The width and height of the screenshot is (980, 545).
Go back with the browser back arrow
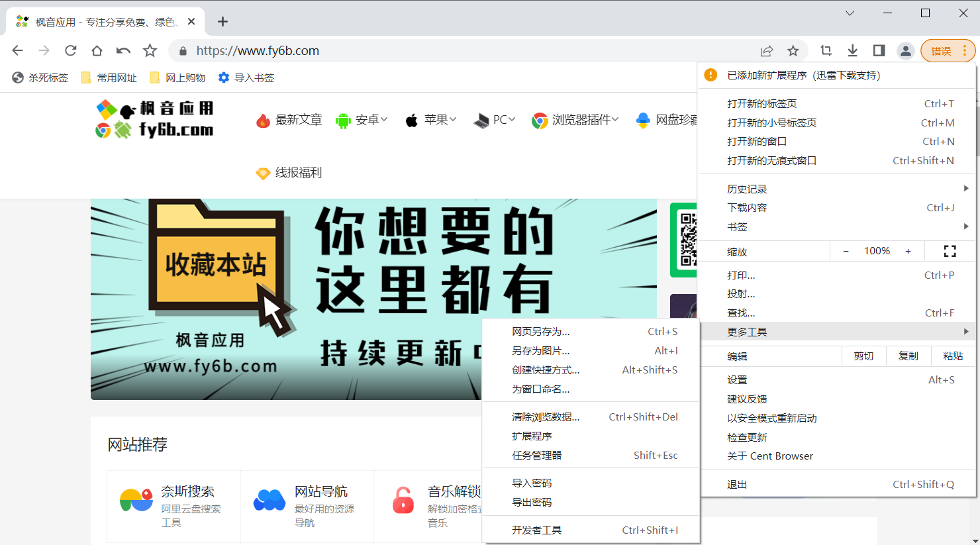click(18, 50)
